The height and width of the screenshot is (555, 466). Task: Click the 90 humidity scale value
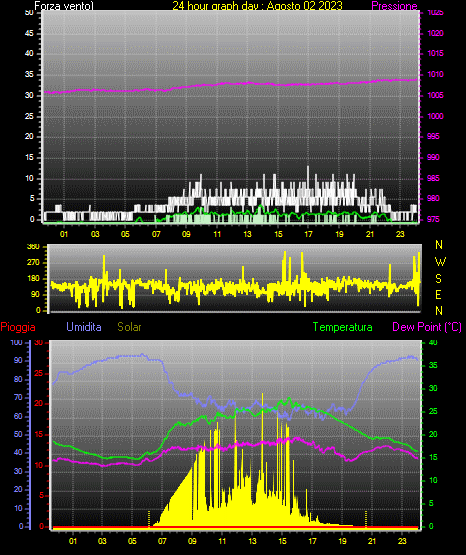click(x=18, y=360)
